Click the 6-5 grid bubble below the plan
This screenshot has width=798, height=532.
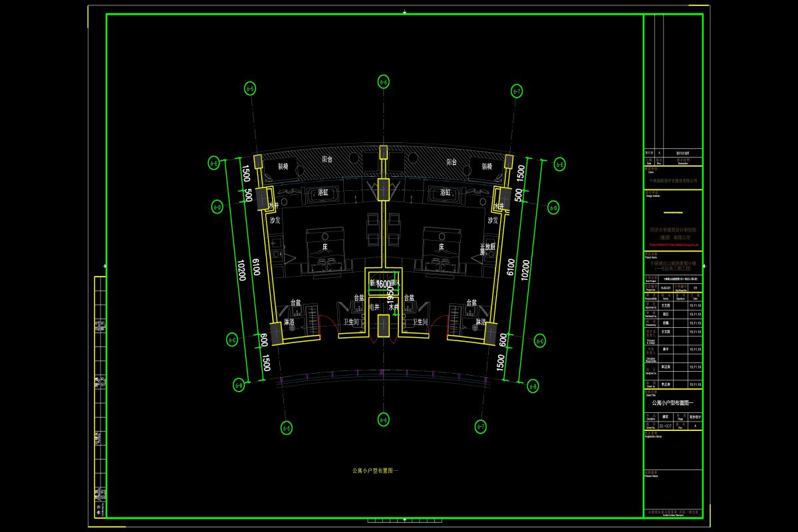[x=286, y=427]
